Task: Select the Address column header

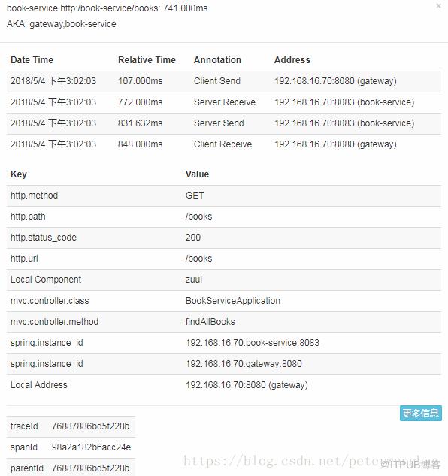Action: click(292, 60)
